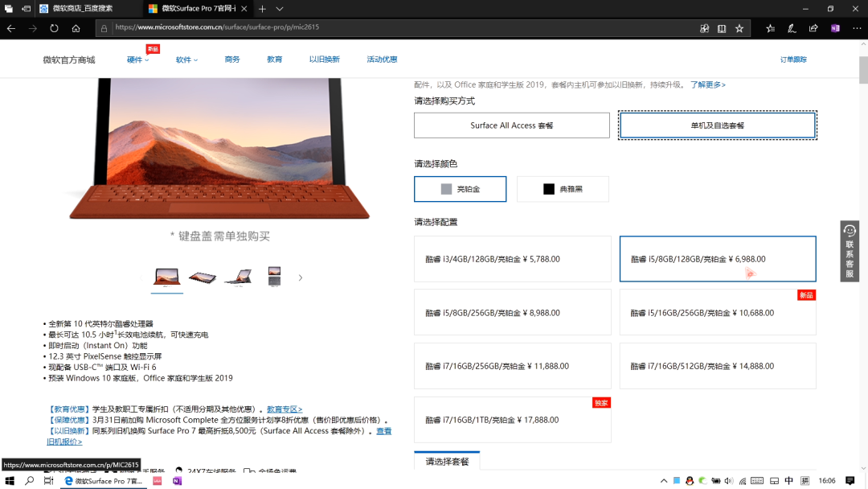Click the OneNote extension icon in toolbar
Screen dimensions: 868x489
(835, 28)
